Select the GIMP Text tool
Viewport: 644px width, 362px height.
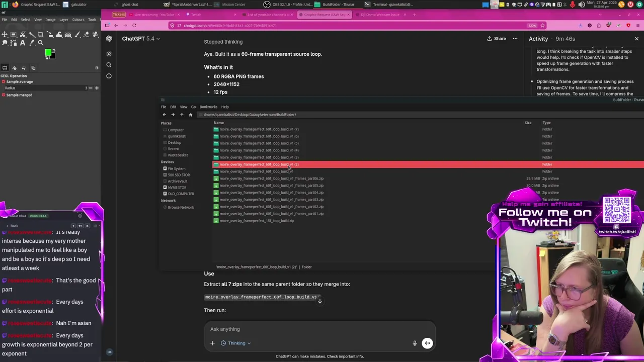point(23,43)
